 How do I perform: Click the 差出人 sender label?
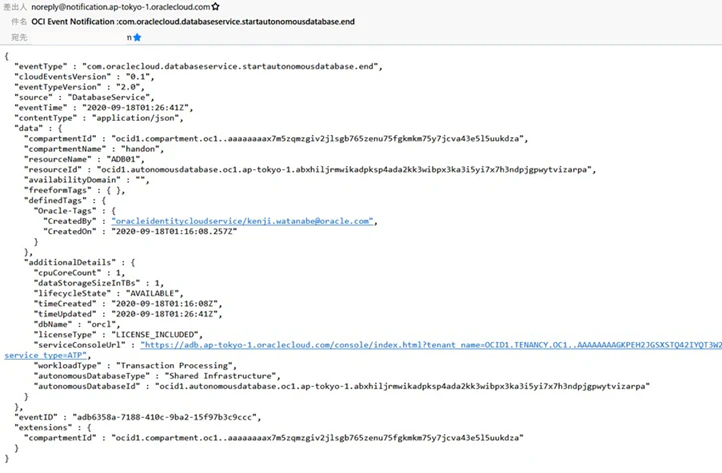[x=15, y=7]
